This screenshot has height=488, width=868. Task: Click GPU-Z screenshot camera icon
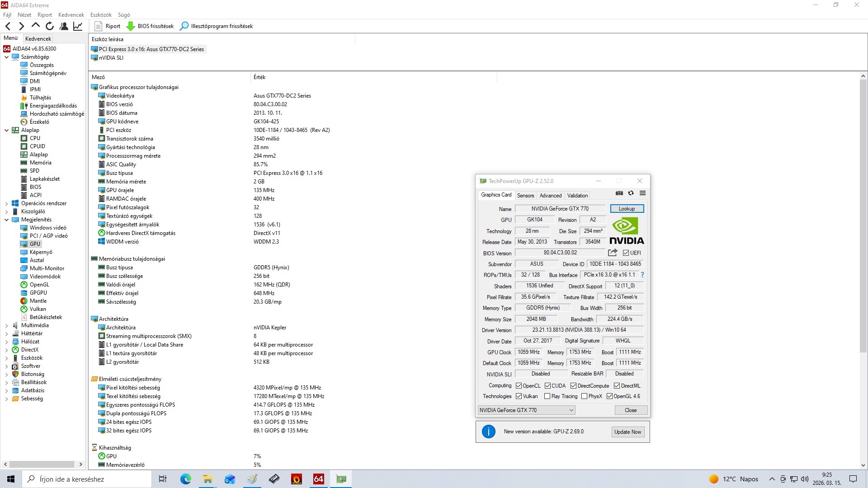click(619, 193)
